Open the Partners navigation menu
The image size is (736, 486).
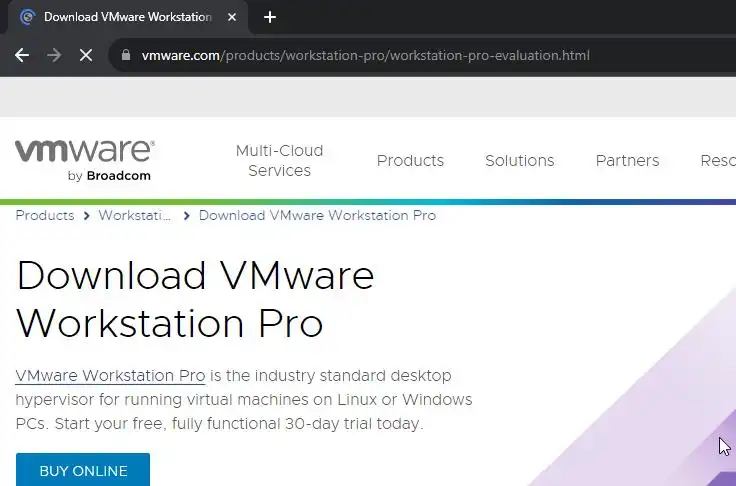[628, 161]
